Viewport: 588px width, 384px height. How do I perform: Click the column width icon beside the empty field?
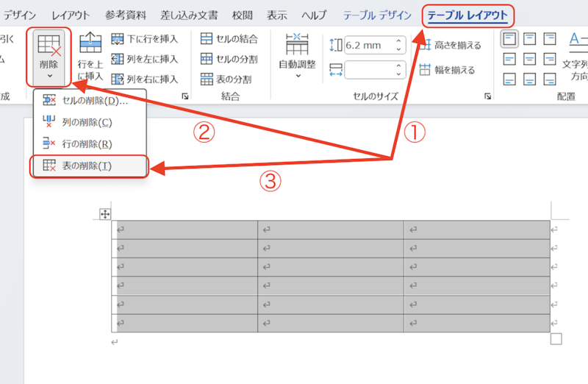click(336, 70)
